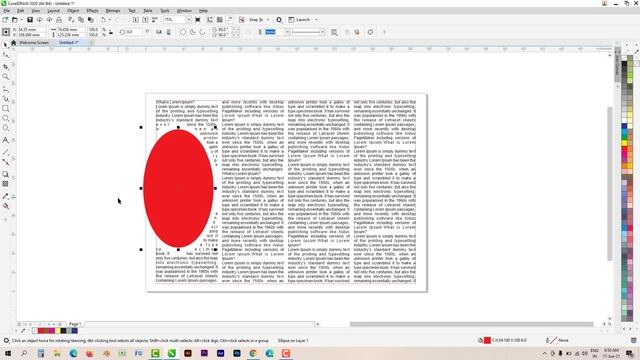Click the Print icon

point(59,20)
